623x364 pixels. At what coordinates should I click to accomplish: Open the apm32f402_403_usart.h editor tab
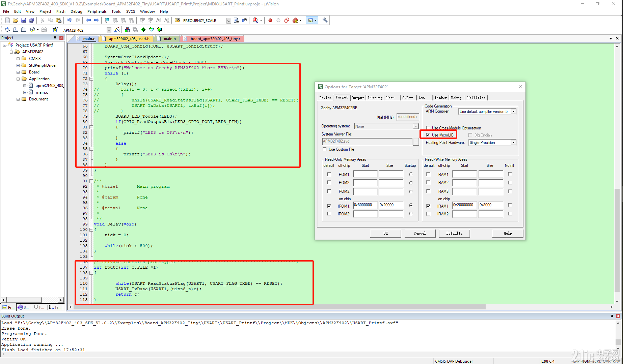129,39
